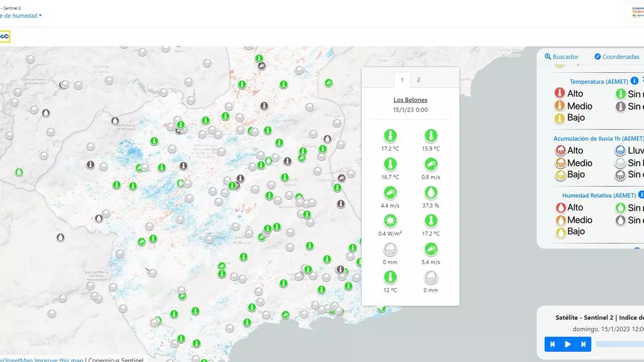Viewport: 644px width, 362px height.
Task: Click the orange Medio rain accumulation icon
Action: coord(560,163)
